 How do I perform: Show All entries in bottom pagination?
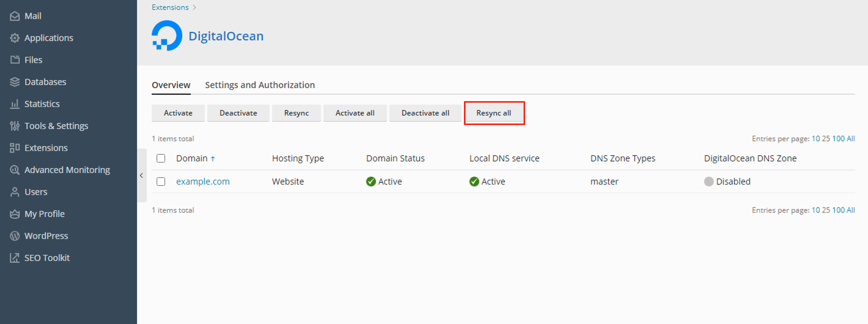(851, 210)
